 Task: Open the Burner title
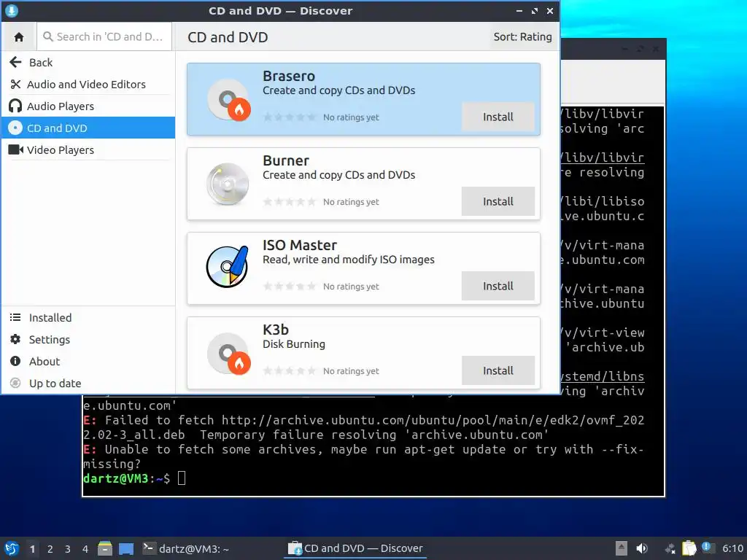click(286, 161)
